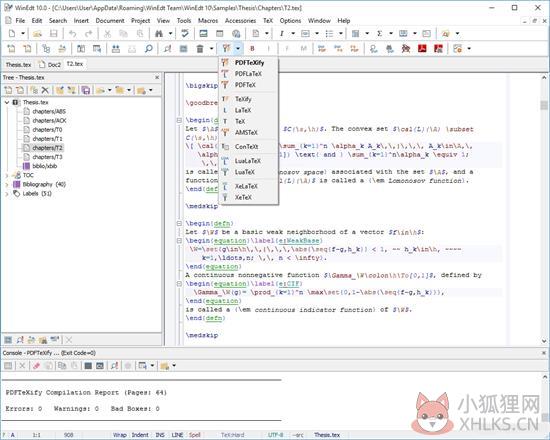Viewport: 550px width, 440px height.
Task: Toggle Indent mode in status bar
Action: (140, 435)
